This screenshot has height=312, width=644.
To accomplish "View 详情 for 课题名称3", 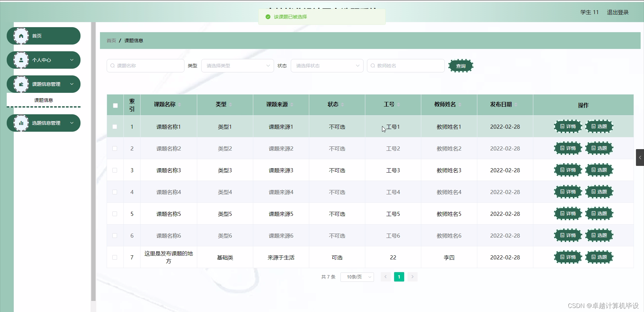I will (568, 170).
